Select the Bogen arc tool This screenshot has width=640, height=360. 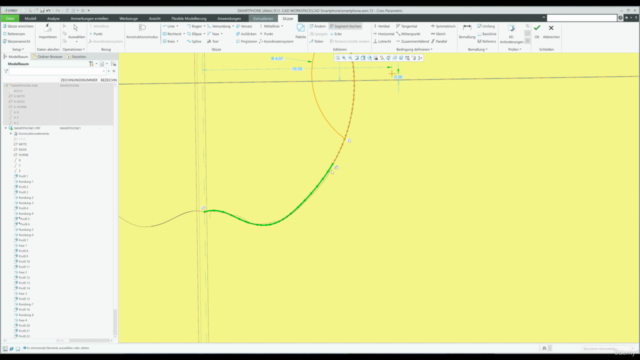tap(194, 26)
